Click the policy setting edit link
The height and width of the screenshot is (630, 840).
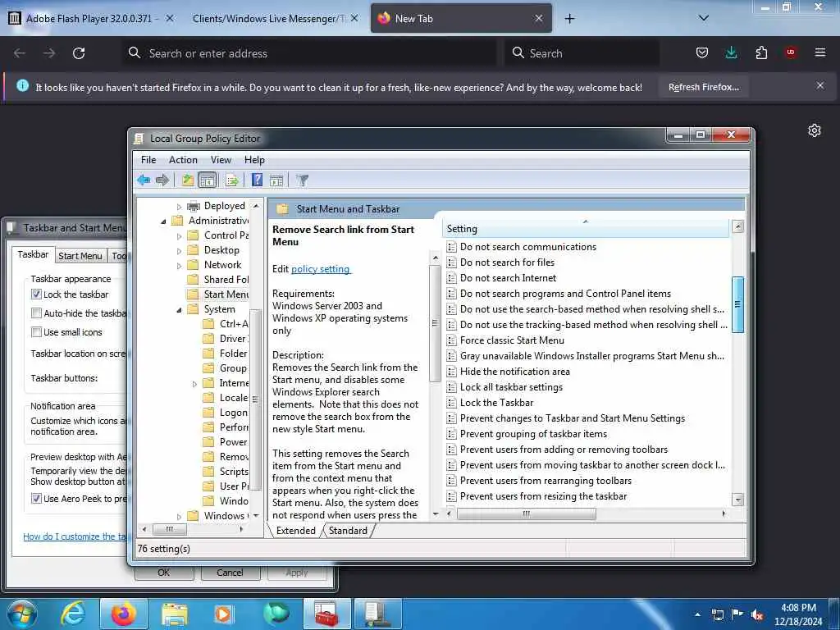tap(321, 269)
